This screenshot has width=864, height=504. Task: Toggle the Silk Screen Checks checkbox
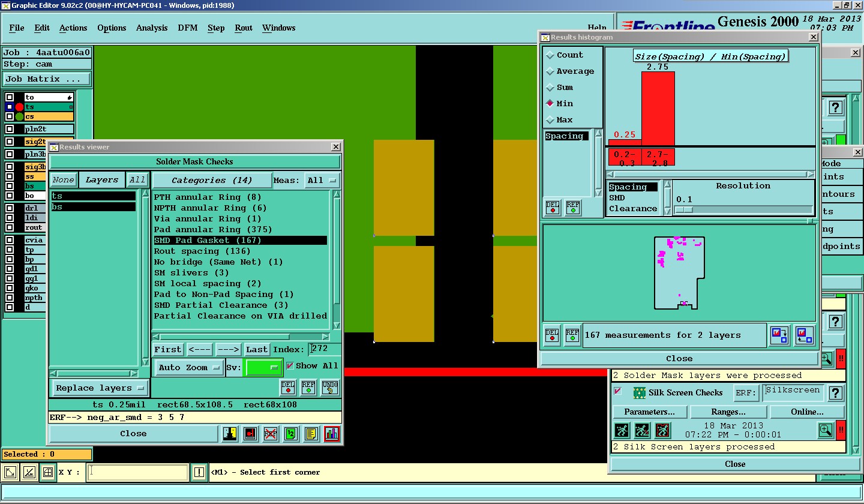[618, 391]
